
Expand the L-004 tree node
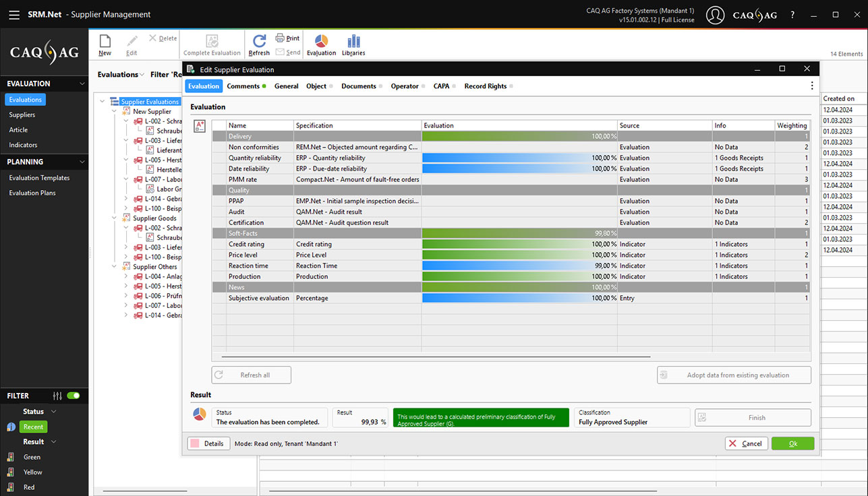[x=126, y=276]
